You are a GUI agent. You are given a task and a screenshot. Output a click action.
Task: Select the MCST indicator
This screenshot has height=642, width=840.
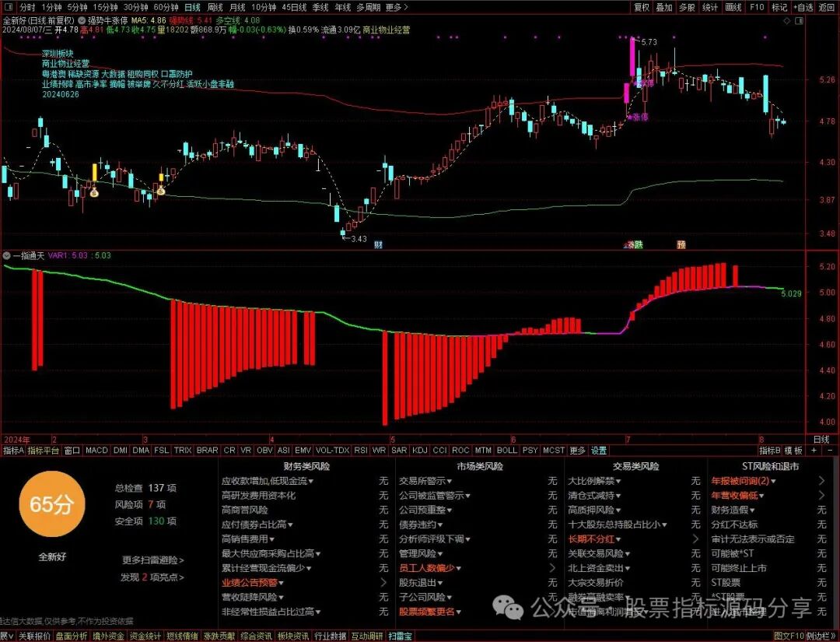coord(554,451)
